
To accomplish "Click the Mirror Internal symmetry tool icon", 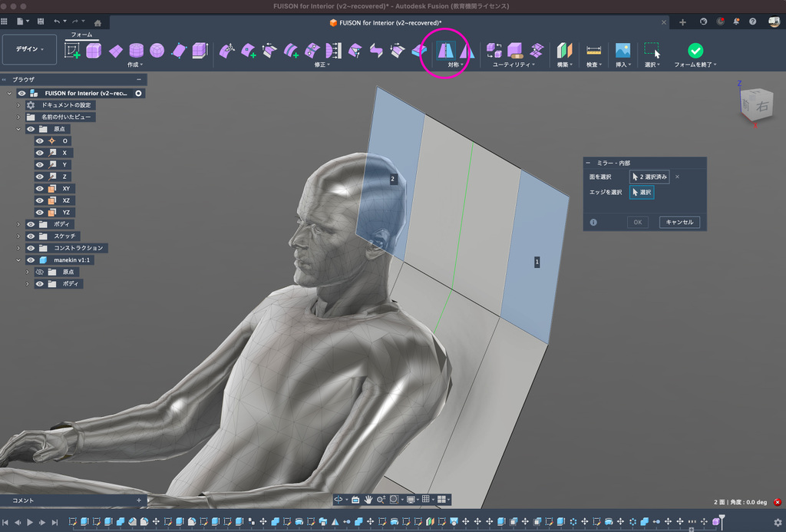I will pos(446,51).
